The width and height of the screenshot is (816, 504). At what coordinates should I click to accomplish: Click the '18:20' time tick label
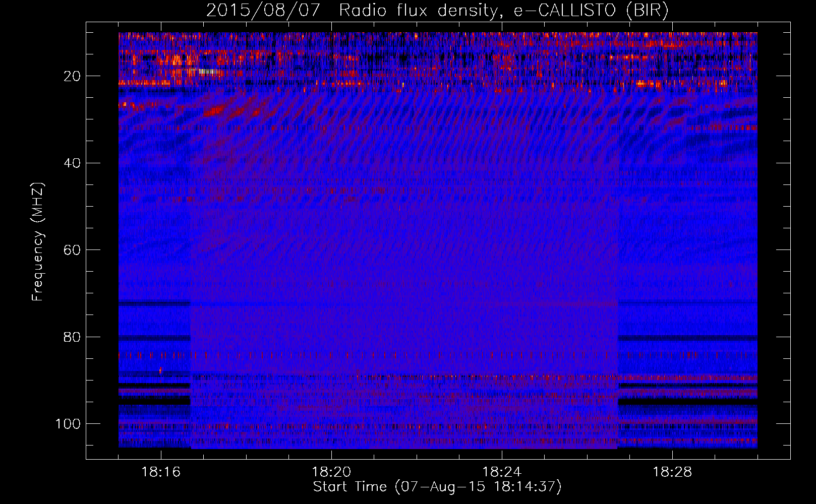coord(331,472)
